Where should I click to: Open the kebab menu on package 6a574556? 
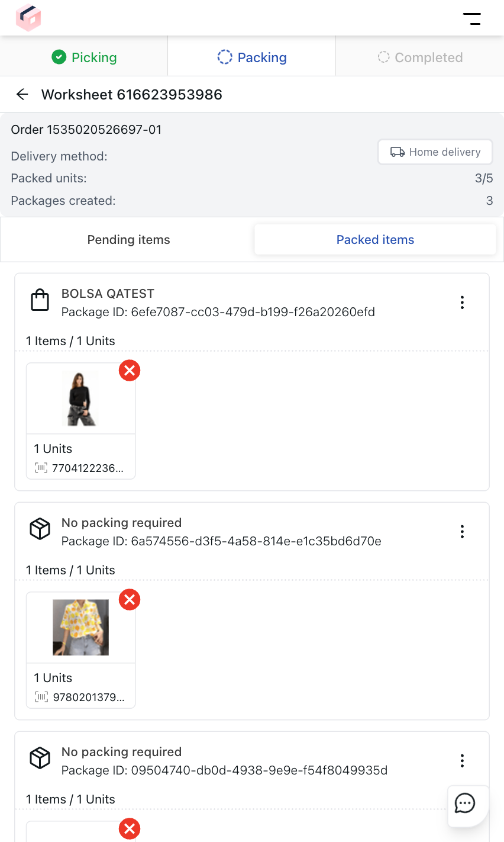pyautogui.click(x=462, y=532)
